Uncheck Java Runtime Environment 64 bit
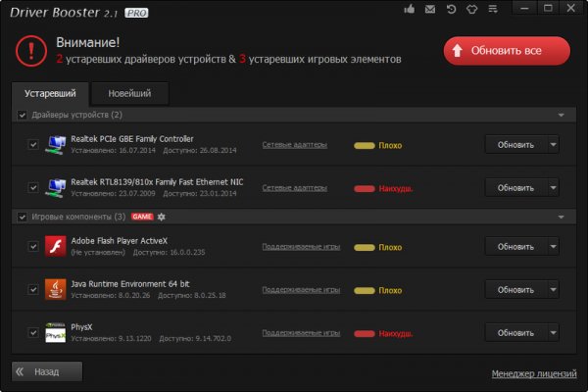This screenshot has width=588, height=392. [x=33, y=290]
